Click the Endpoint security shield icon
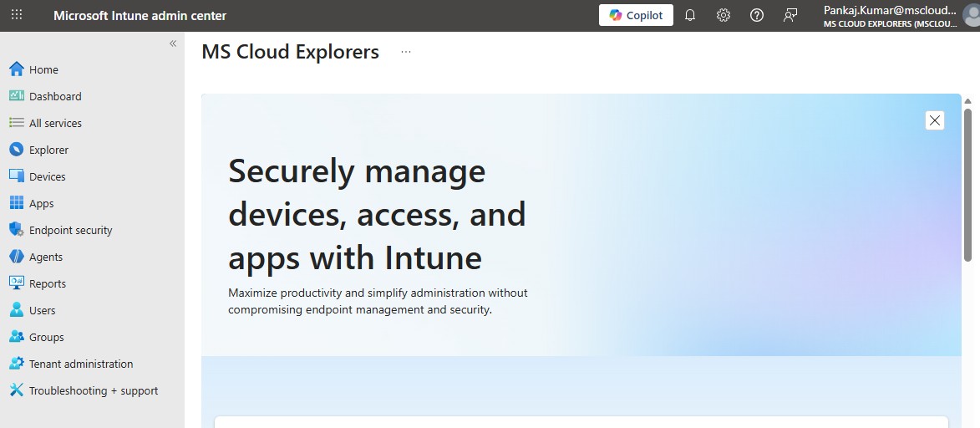This screenshot has width=980, height=428. click(x=16, y=230)
